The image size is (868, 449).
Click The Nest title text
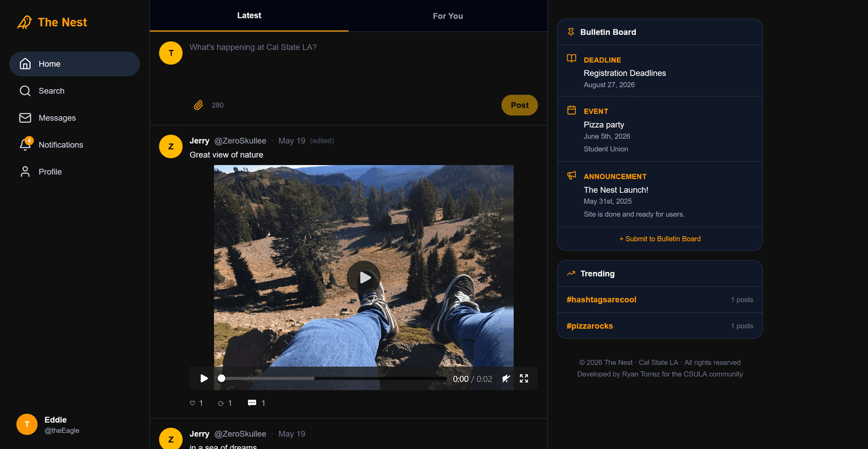click(x=62, y=22)
